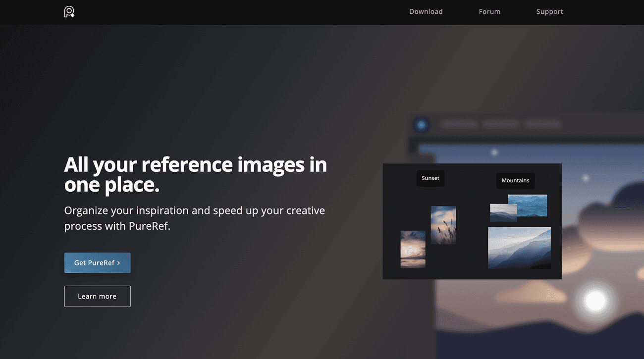Click the headline "All your reference images in one place."
The height and width of the screenshot is (359, 644).
[196, 174]
